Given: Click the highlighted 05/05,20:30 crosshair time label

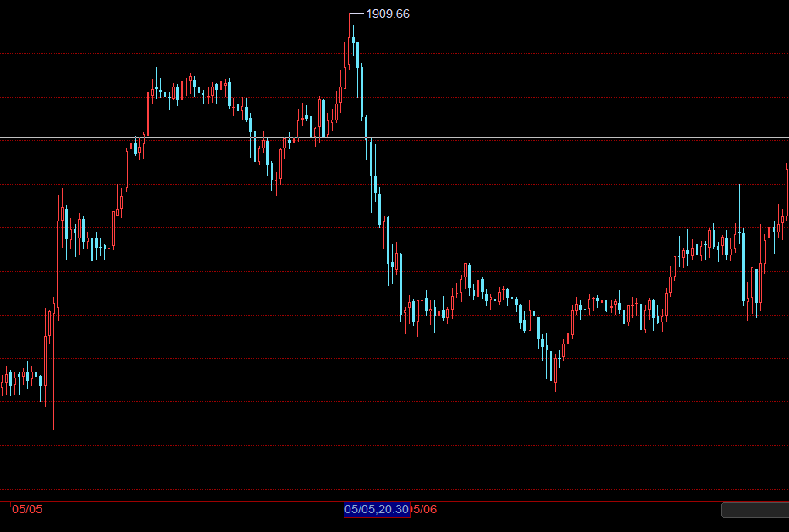Looking at the screenshot, I should point(377,509).
